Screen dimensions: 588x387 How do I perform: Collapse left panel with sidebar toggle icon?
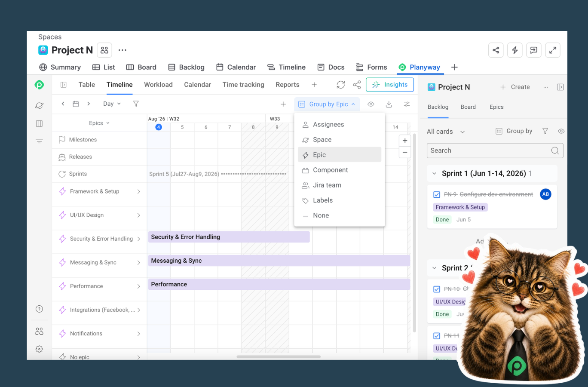click(x=63, y=85)
